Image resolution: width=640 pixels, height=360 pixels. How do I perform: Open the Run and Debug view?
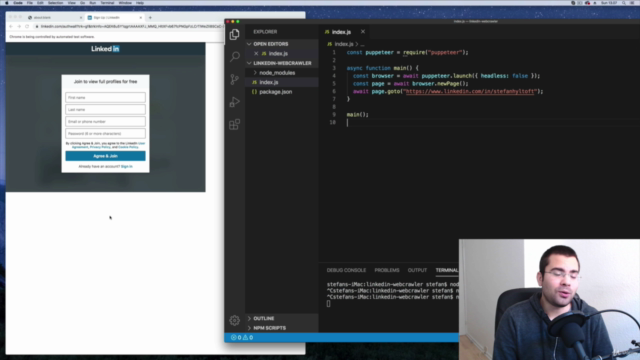(x=234, y=102)
